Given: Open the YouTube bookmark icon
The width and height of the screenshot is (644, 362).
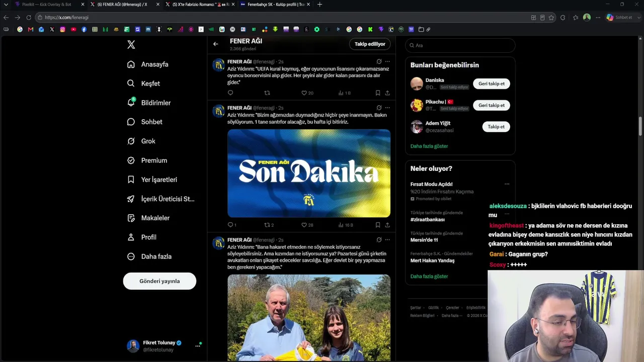Looking at the screenshot, I should 73,29.
